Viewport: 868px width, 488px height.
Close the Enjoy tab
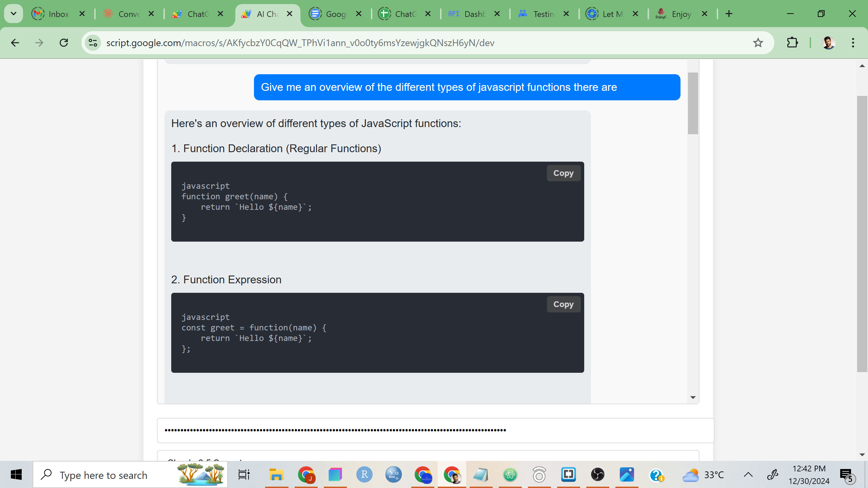point(705,14)
